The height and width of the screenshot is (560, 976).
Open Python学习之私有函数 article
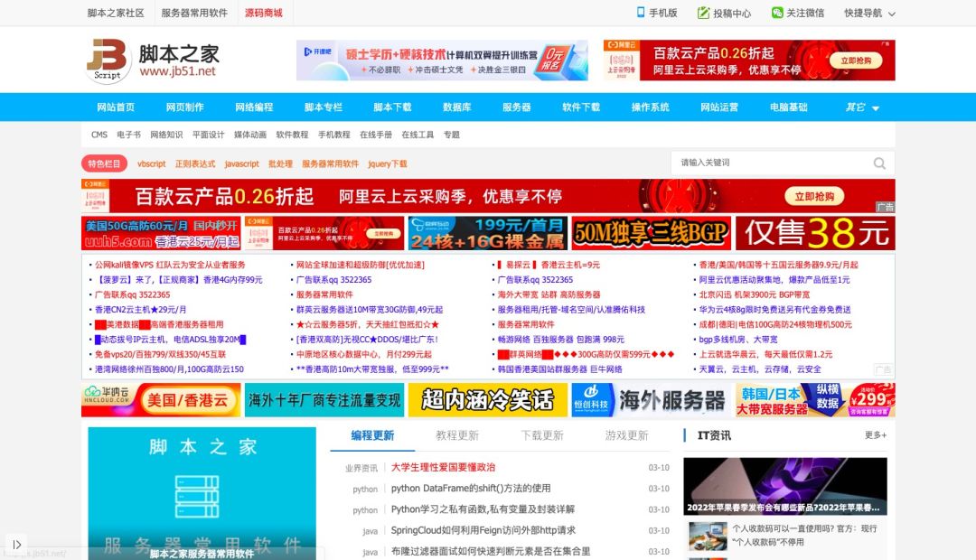pyautogui.click(x=483, y=509)
